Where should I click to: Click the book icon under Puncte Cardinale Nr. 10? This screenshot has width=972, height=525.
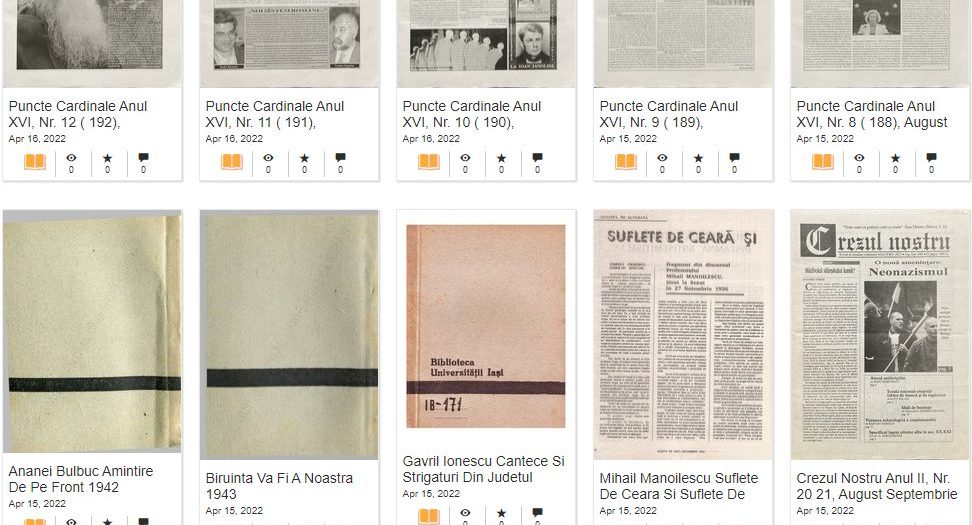pos(429,162)
